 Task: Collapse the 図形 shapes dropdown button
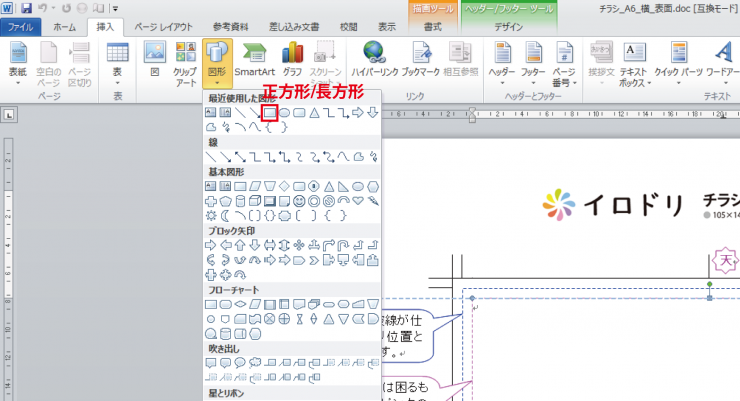pos(217,64)
